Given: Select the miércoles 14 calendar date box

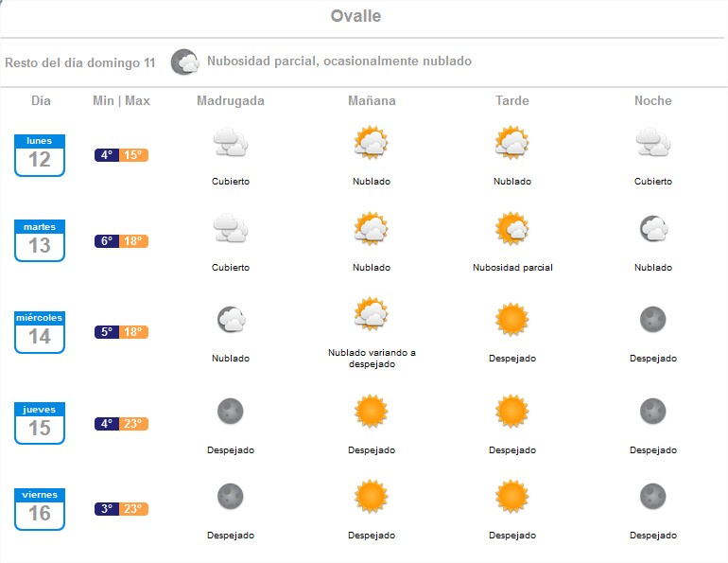Looking at the screenshot, I should 40,332.
